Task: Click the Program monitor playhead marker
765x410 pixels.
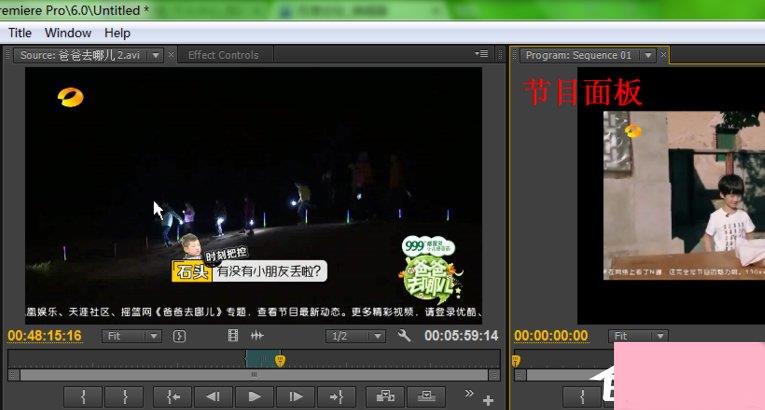Action: [x=516, y=361]
